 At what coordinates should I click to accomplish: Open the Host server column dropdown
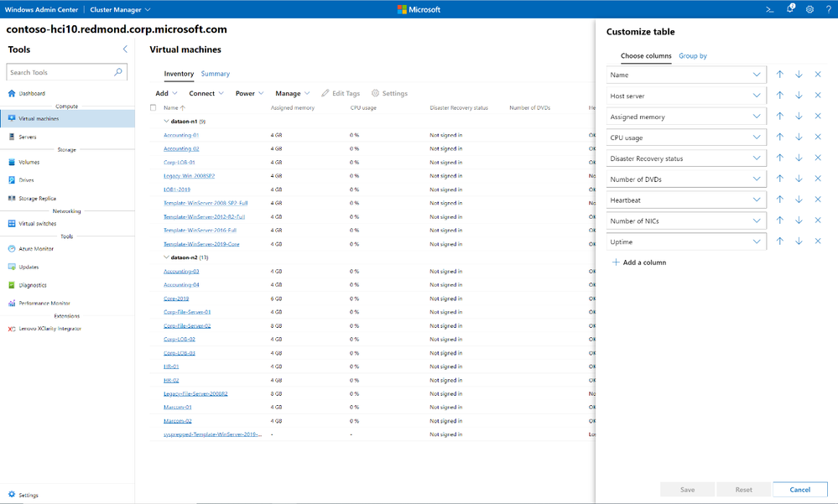click(x=686, y=96)
